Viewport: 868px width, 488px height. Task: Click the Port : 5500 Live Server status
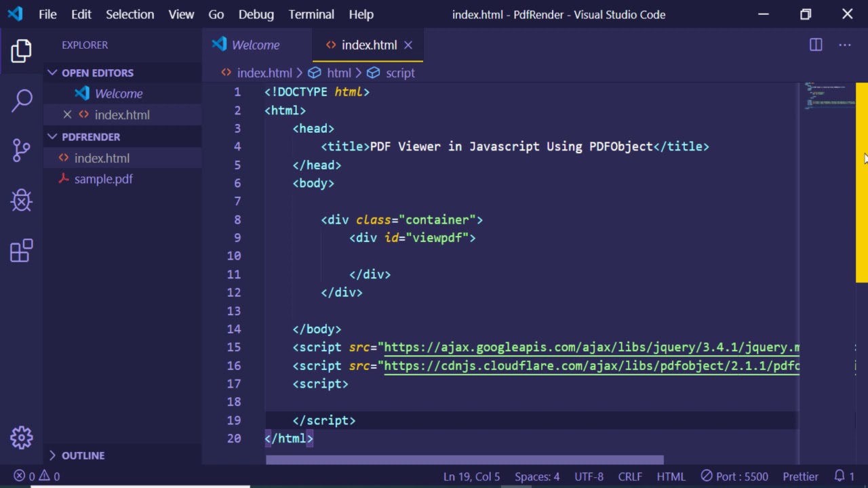[735, 476]
